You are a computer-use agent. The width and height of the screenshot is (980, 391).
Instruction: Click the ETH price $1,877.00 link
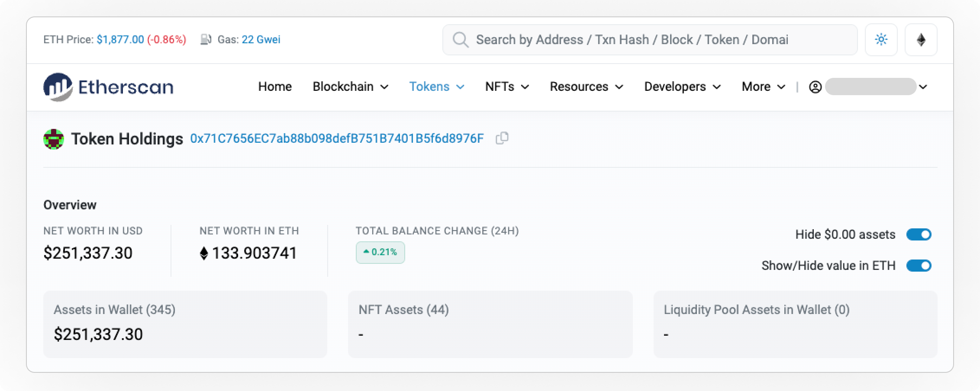click(120, 40)
